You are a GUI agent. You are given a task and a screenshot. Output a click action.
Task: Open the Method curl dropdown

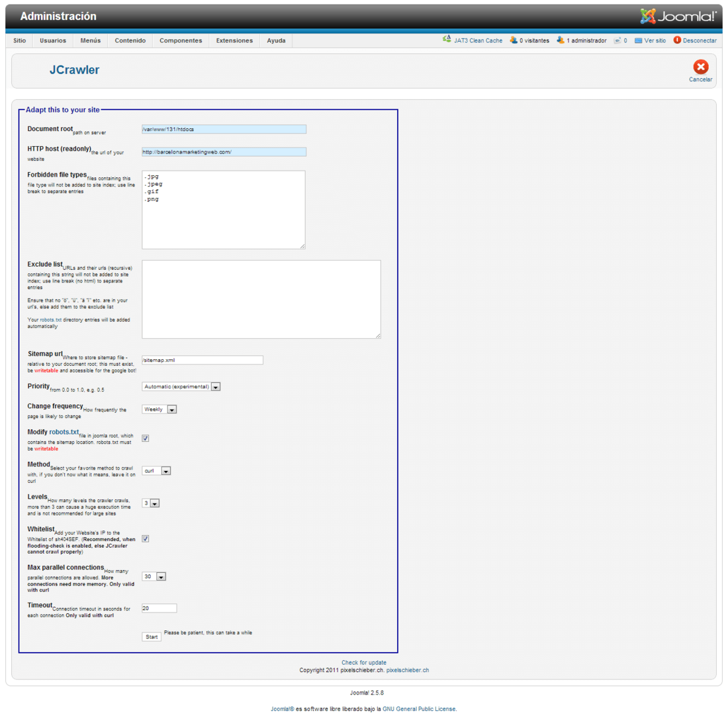(156, 470)
